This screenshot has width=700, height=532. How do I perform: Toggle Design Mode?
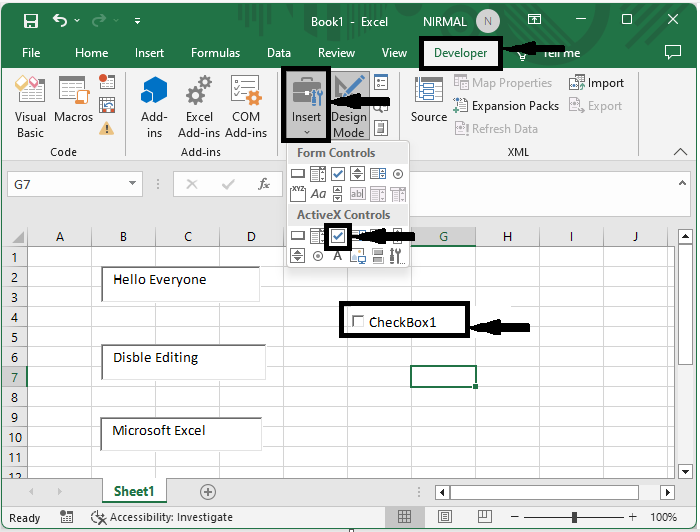(x=349, y=105)
